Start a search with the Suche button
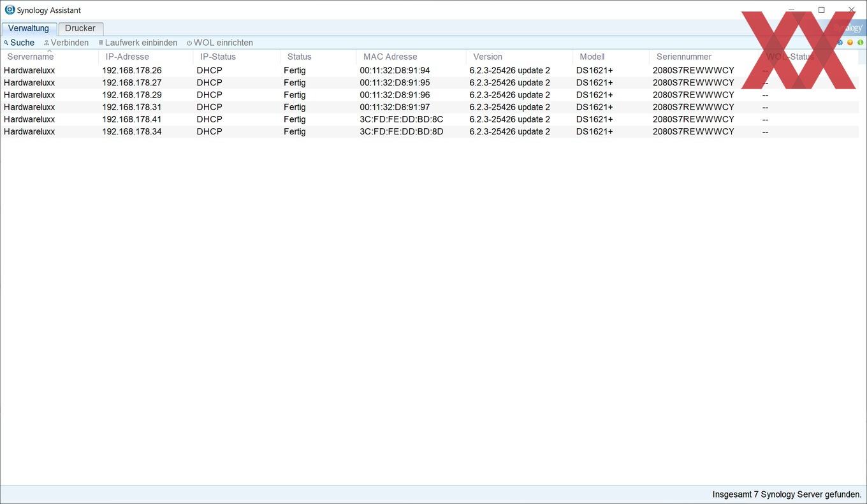The image size is (867, 504). tap(19, 43)
